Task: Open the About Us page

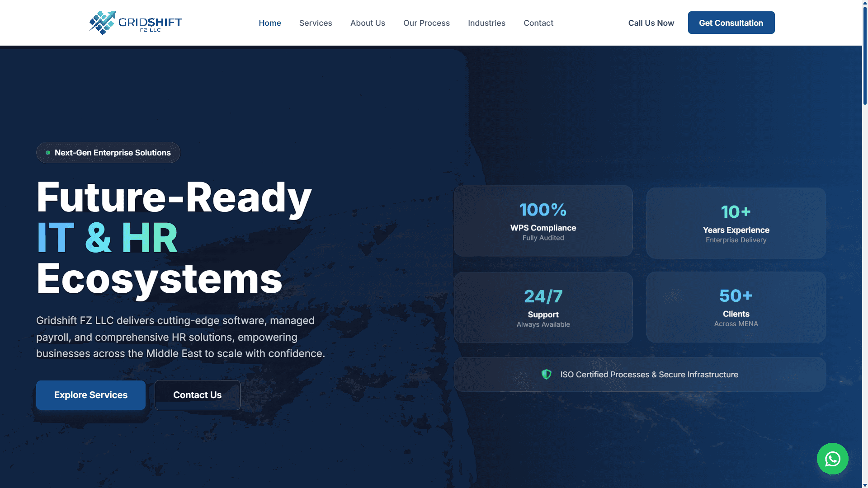Action: 368,23
